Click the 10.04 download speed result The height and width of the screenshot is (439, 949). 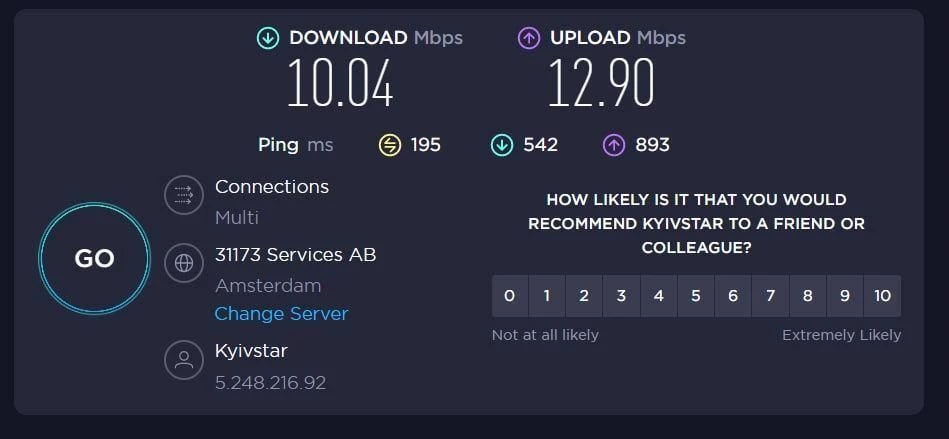[341, 83]
